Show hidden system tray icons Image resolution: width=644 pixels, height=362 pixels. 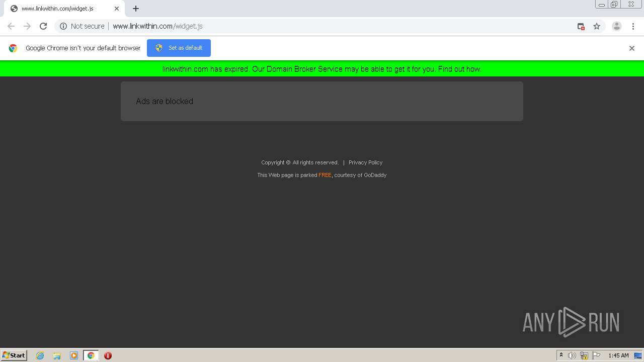[x=561, y=355]
